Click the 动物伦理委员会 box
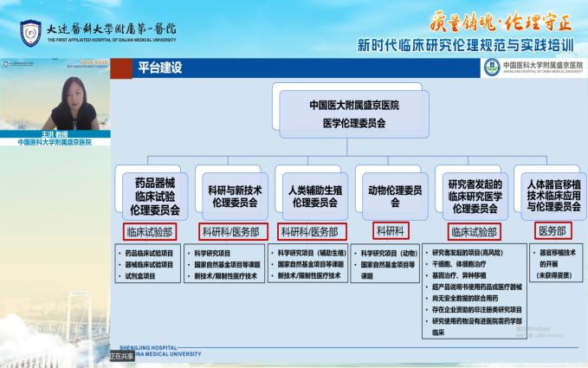Image resolution: width=588 pixels, height=368 pixels. click(393, 197)
